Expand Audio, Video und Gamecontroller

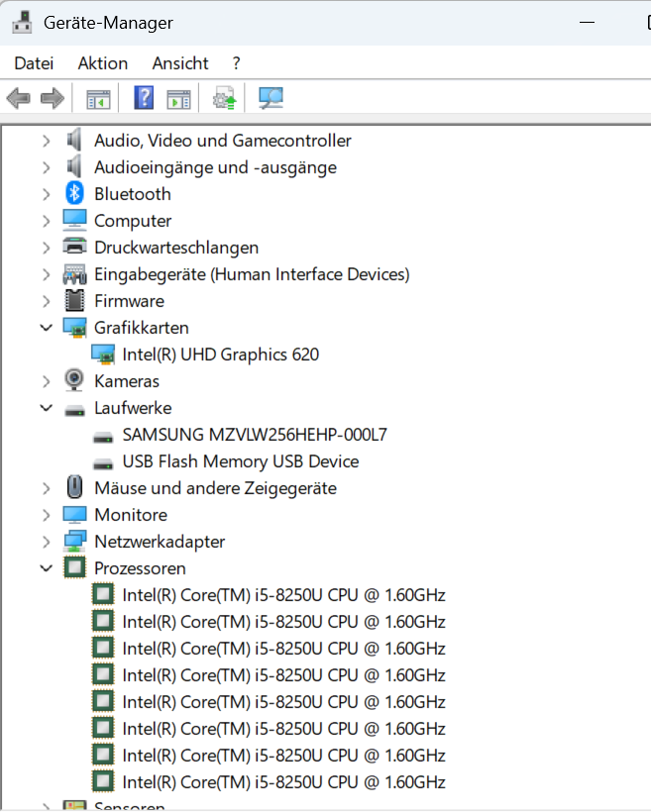pyautogui.click(x=47, y=141)
